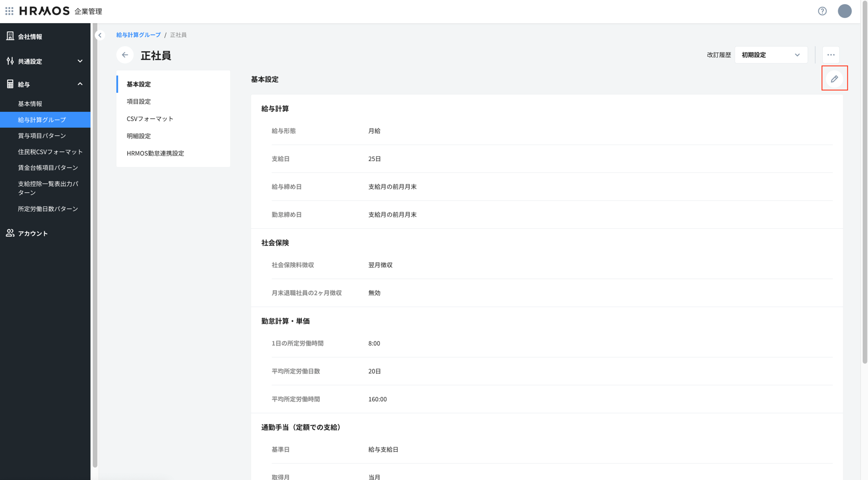This screenshot has width=868, height=480.
Task: Open 住民税CSVフォーマット in the sidebar
Action: (50, 152)
